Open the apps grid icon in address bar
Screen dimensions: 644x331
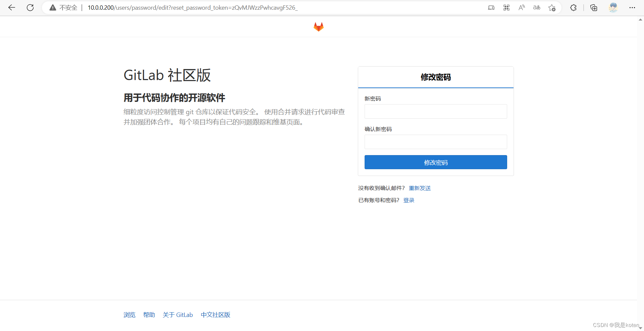click(x=506, y=8)
